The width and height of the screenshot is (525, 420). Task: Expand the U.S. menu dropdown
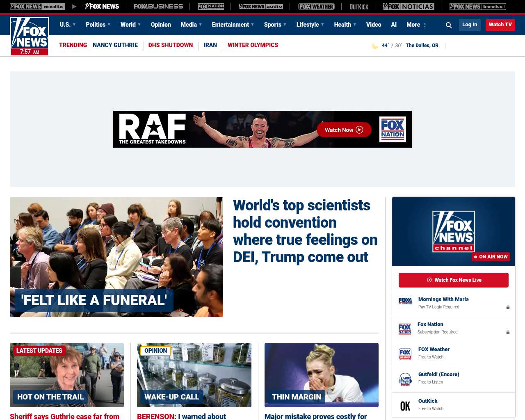pyautogui.click(x=68, y=25)
